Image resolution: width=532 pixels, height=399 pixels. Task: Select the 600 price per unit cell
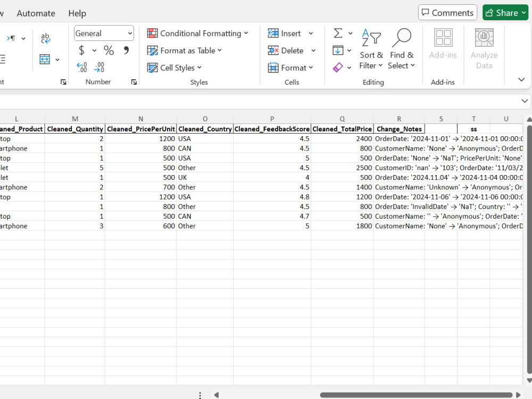141,226
